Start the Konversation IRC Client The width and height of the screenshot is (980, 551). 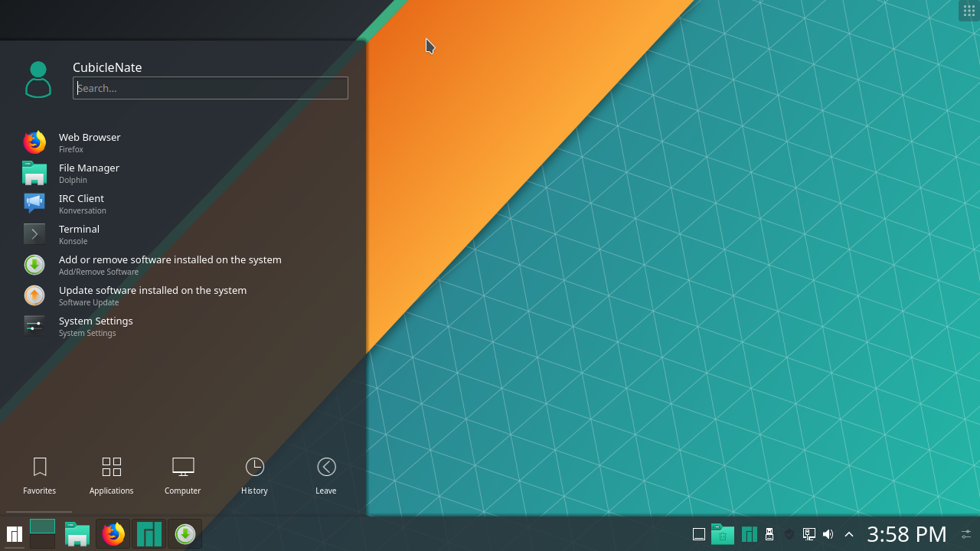pos(81,204)
